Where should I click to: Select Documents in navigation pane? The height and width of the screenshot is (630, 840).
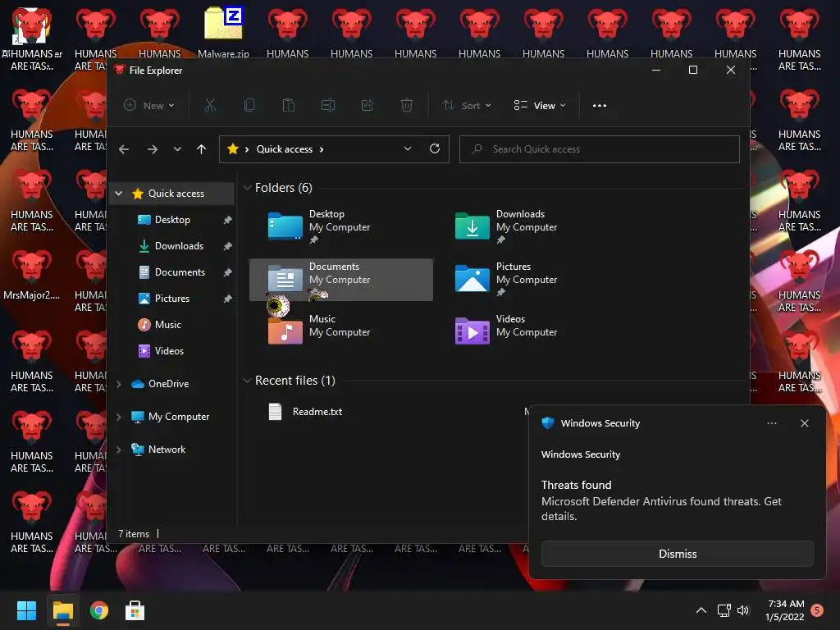[180, 272]
